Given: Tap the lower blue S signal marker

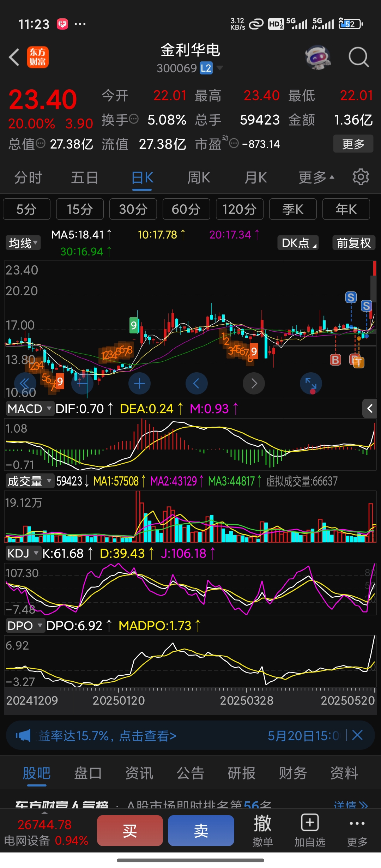Looking at the screenshot, I should 366,306.
